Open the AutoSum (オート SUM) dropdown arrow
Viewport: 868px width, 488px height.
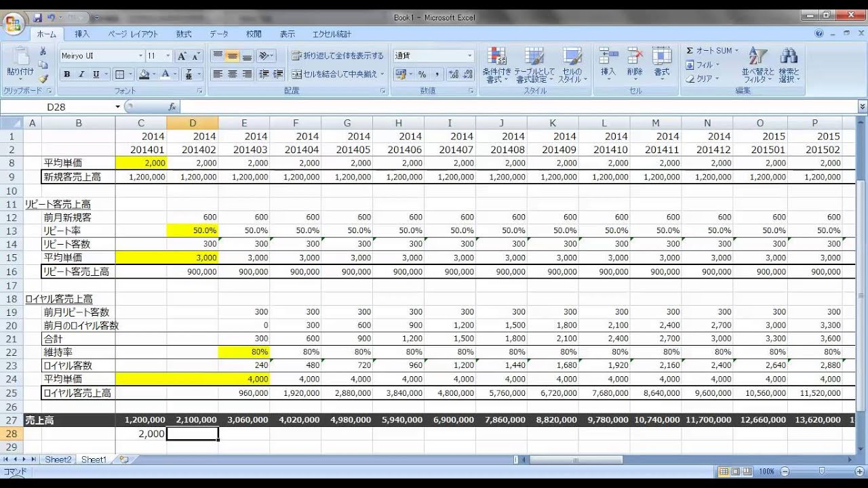pyautogui.click(x=736, y=51)
